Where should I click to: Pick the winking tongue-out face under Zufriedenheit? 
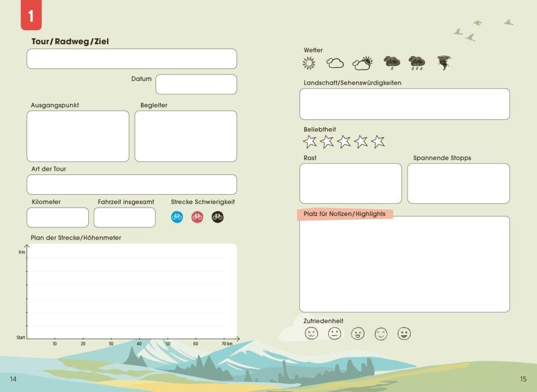pos(358,333)
